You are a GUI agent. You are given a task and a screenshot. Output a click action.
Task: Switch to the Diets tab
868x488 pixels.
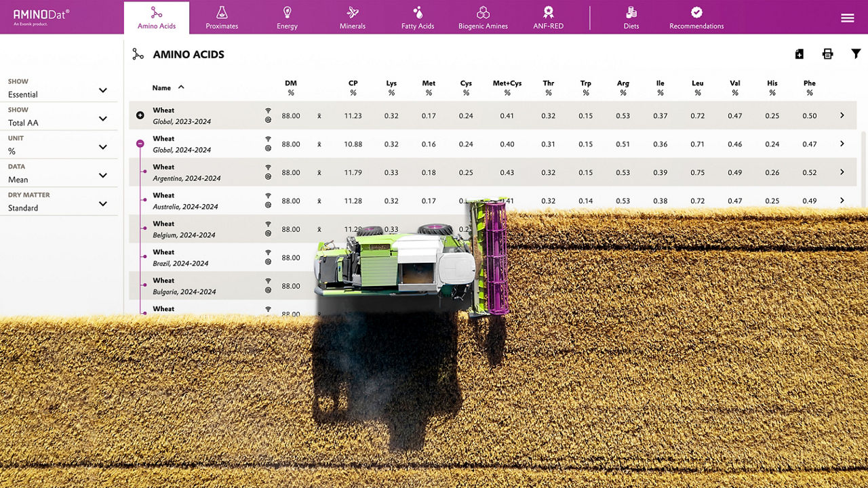click(631, 18)
